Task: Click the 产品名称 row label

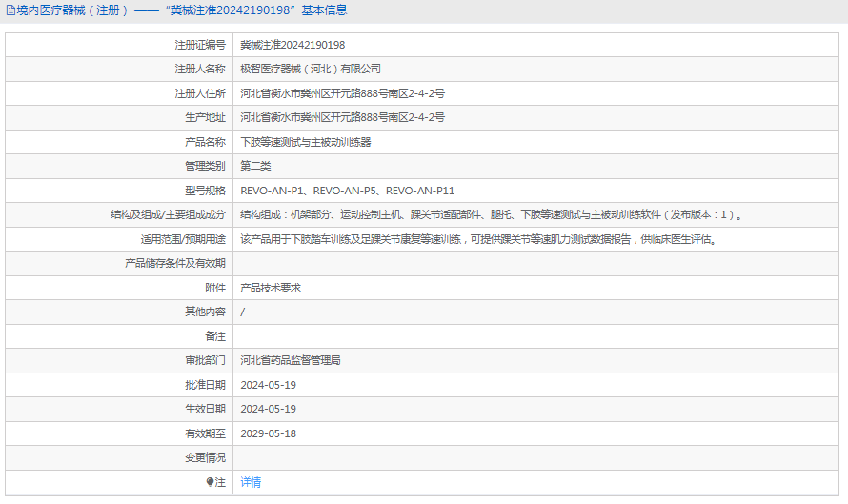Action: tap(205, 142)
